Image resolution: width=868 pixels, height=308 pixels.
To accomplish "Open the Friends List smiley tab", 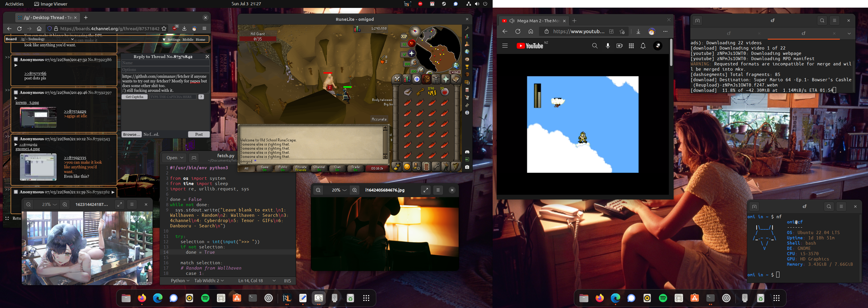I will click(407, 167).
